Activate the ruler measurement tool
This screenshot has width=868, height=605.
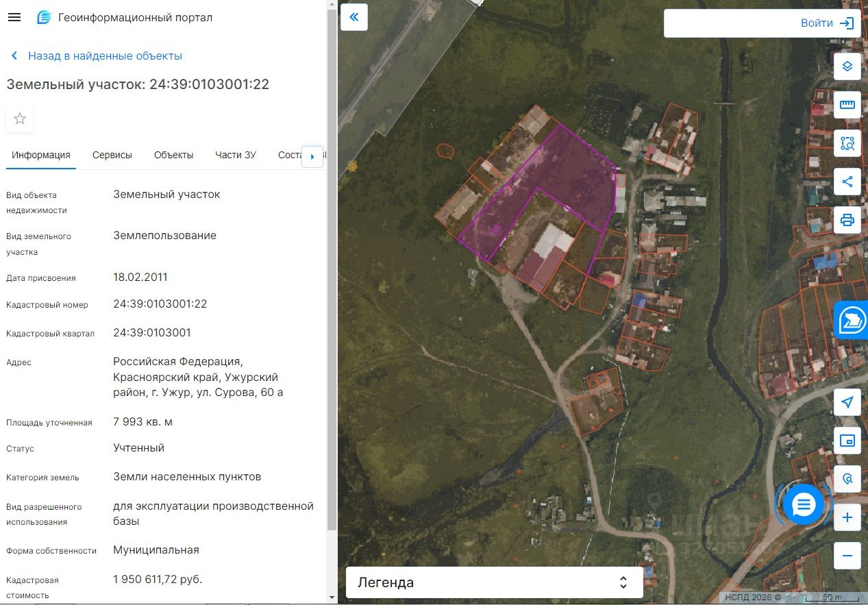(847, 105)
